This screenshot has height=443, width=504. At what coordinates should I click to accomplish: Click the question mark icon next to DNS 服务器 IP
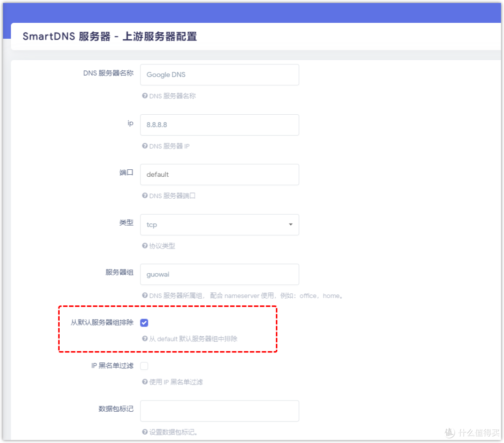point(144,146)
